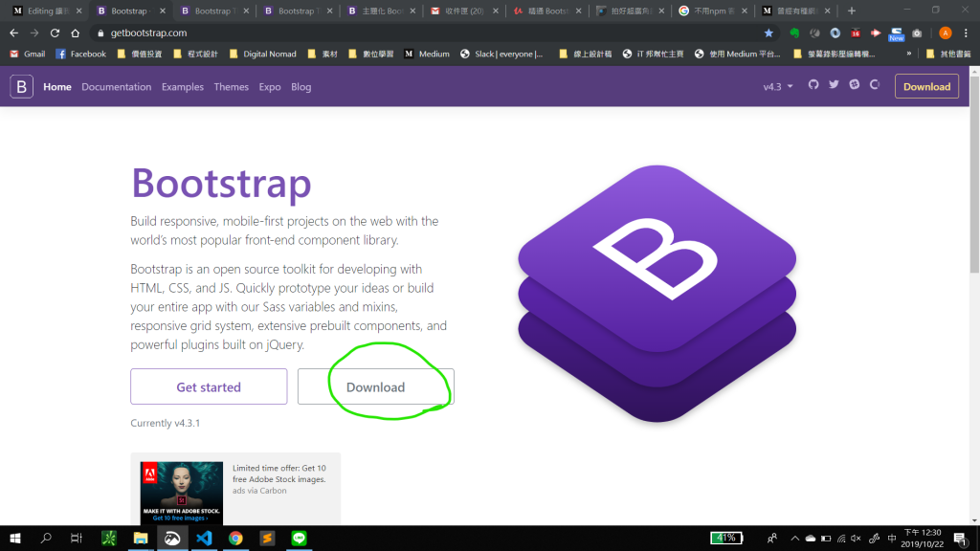Viewport: 980px width, 551px height.
Task: Open the Blog nav item
Action: [301, 87]
